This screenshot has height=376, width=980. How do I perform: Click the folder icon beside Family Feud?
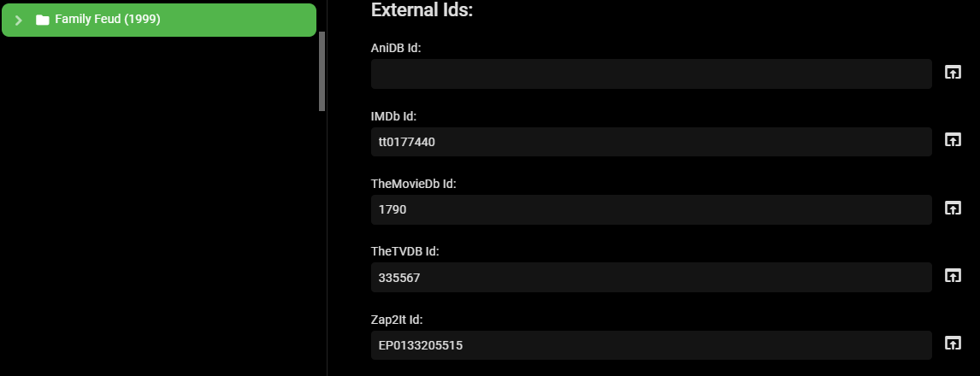(43, 20)
